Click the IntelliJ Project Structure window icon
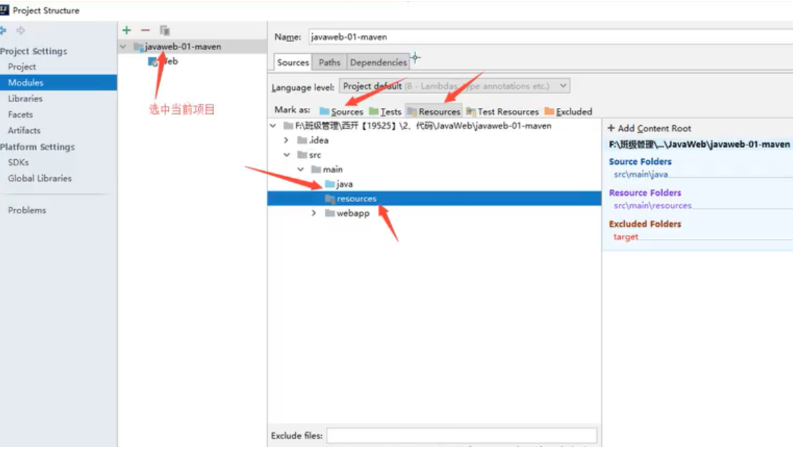The height and width of the screenshot is (464, 809). [4, 10]
